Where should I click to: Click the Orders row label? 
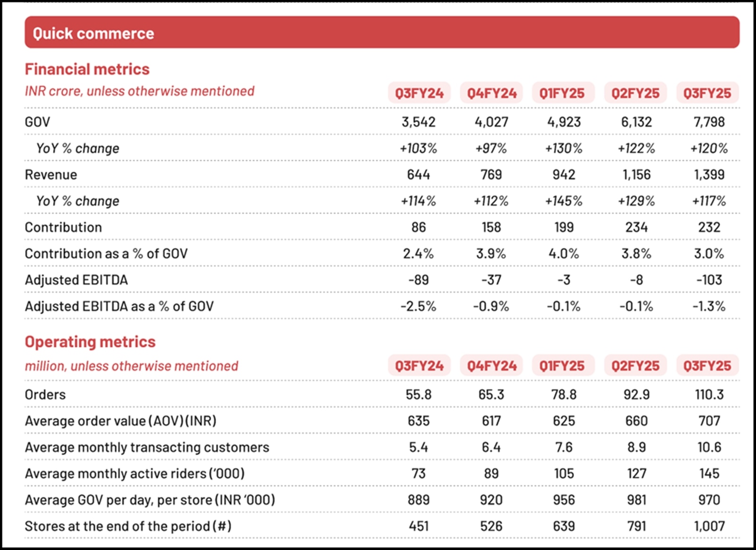pos(45,395)
